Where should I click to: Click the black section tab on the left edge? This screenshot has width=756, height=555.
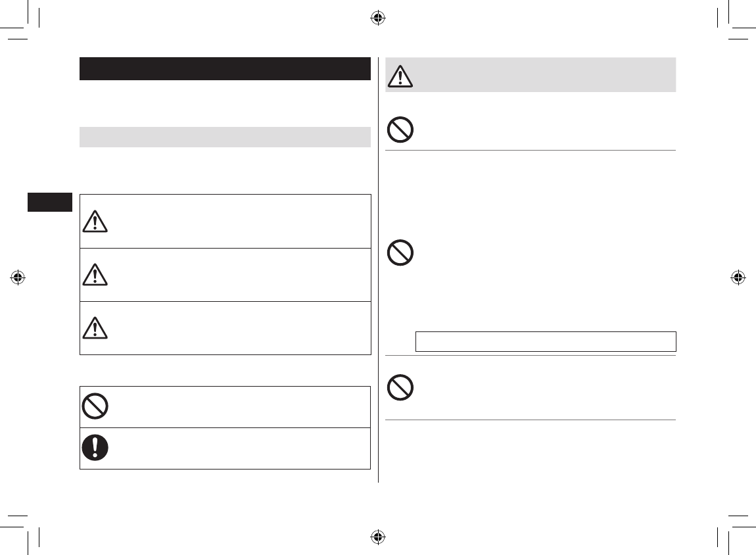click(49, 202)
